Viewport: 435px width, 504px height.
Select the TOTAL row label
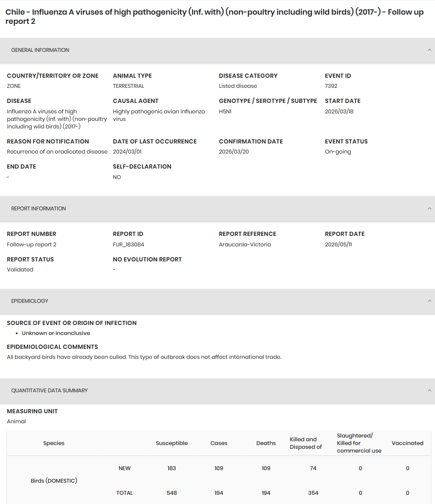coord(125,493)
